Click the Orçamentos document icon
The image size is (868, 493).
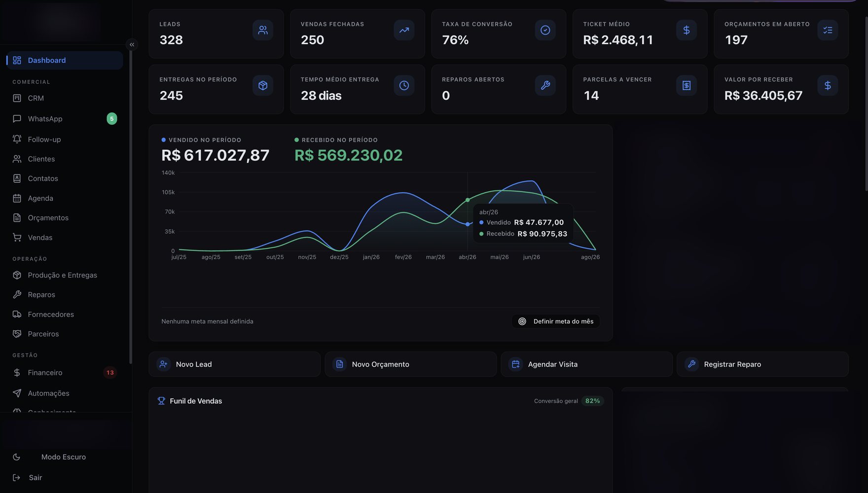[x=17, y=218]
